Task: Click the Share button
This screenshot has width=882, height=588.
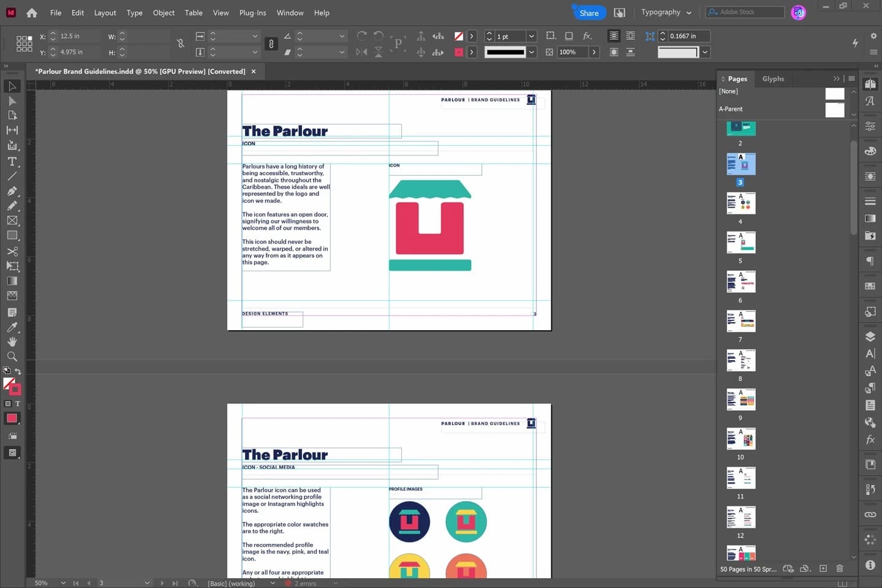Action: pyautogui.click(x=589, y=13)
